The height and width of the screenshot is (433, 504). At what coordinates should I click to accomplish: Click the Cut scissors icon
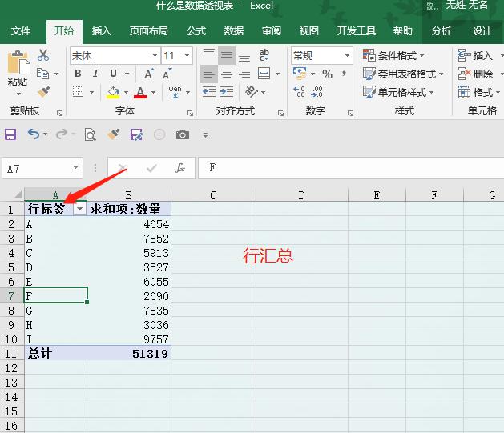43,55
